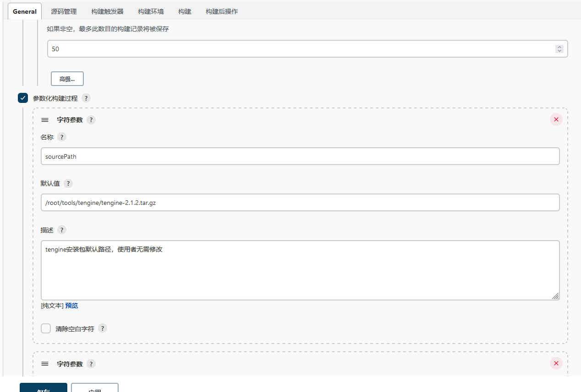Image resolution: width=581 pixels, height=392 pixels.
Task: Click the [纯文本] label
Action: point(52,306)
